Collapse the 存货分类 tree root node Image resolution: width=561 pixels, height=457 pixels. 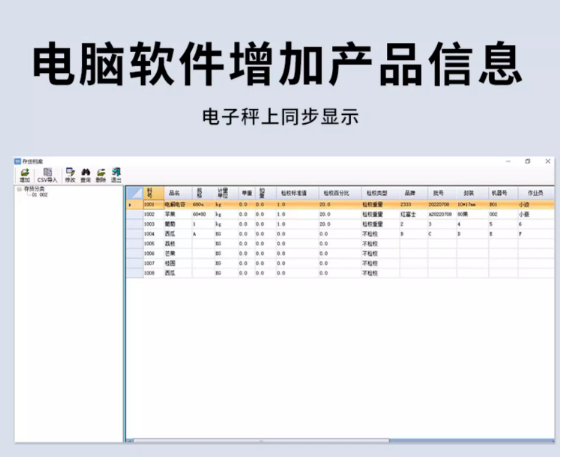pyautogui.click(x=20, y=189)
